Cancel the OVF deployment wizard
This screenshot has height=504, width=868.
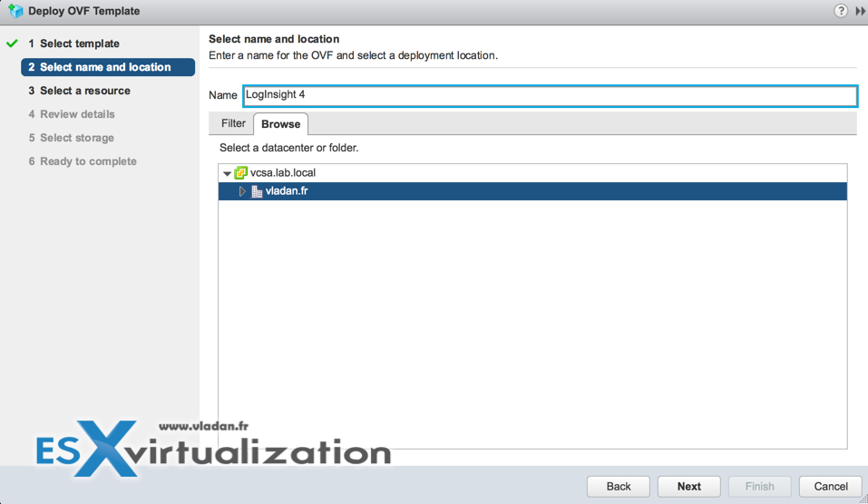click(830, 486)
